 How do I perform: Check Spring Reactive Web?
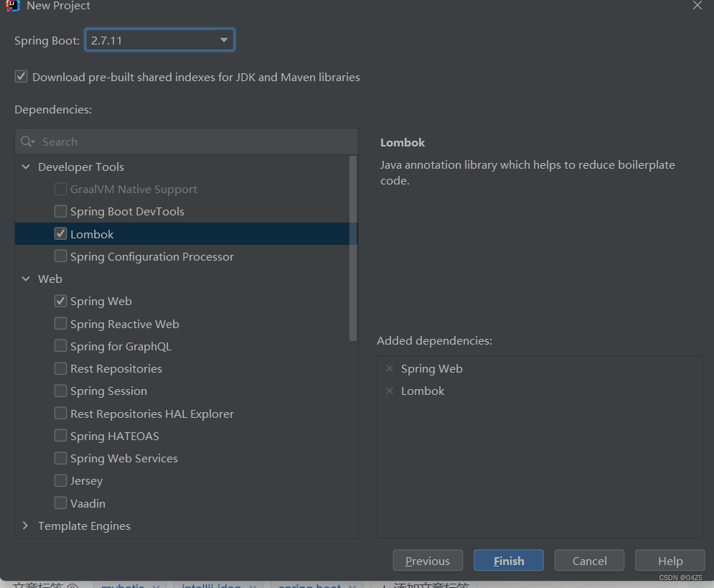60,324
